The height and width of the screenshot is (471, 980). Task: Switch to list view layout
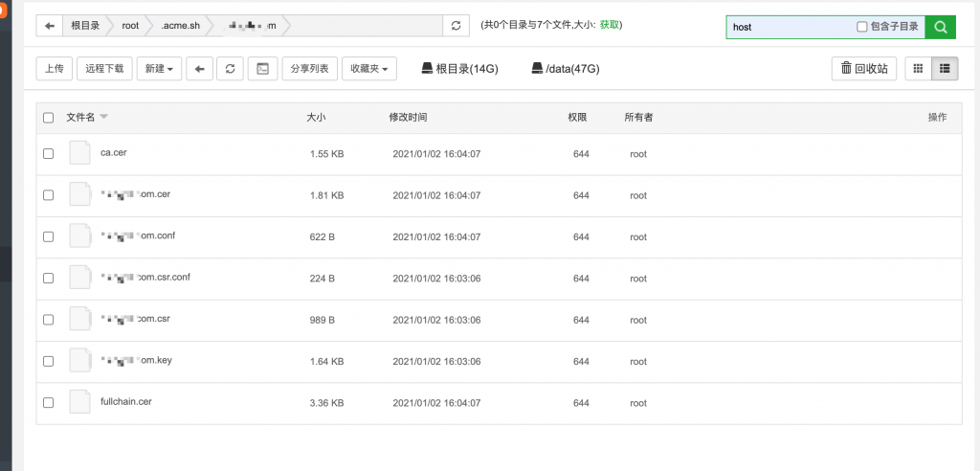click(x=945, y=69)
